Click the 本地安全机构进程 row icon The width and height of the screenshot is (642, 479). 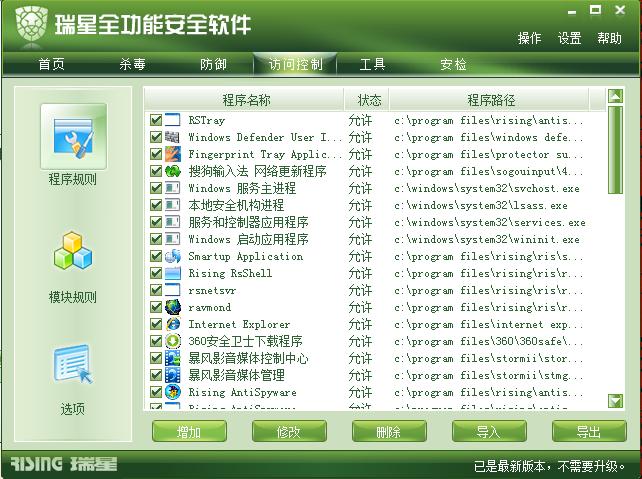(173, 205)
